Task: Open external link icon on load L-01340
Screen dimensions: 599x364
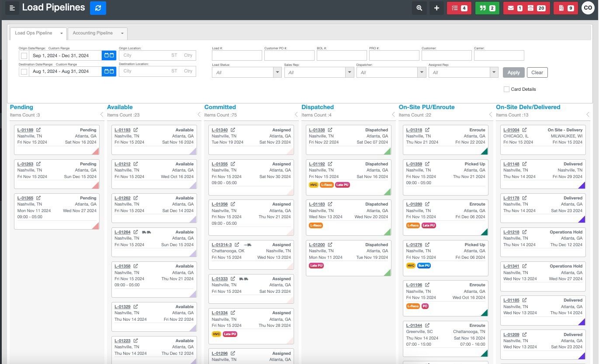Action: click(233, 130)
